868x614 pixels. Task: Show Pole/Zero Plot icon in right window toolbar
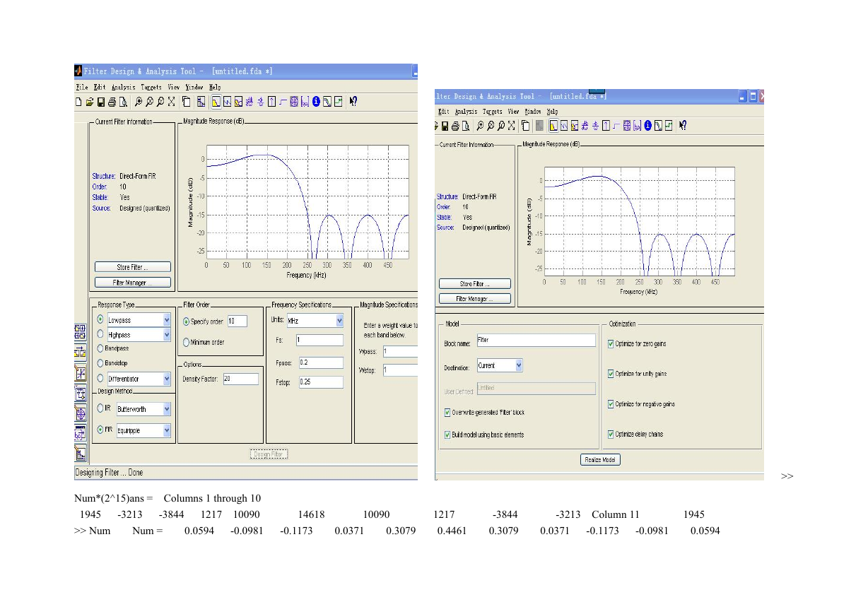click(627, 126)
